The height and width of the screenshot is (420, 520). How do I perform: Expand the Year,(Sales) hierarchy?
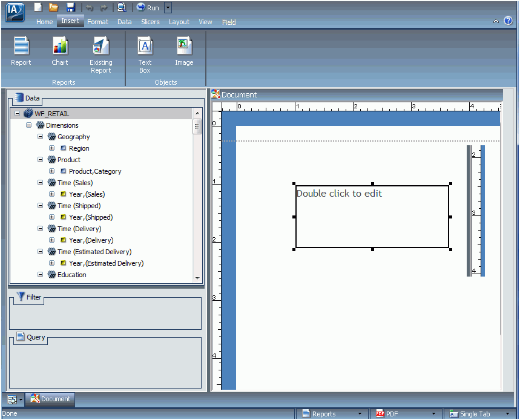coord(51,194)
